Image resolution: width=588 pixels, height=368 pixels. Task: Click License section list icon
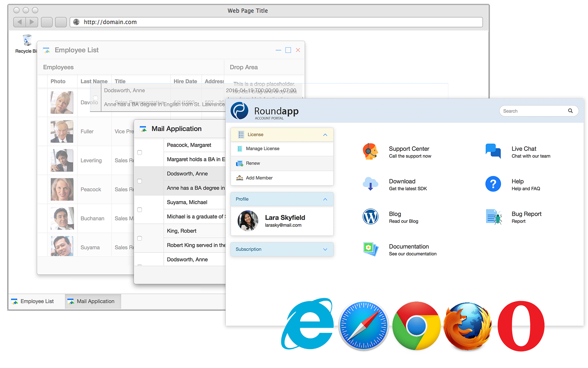tap(241, 134)
